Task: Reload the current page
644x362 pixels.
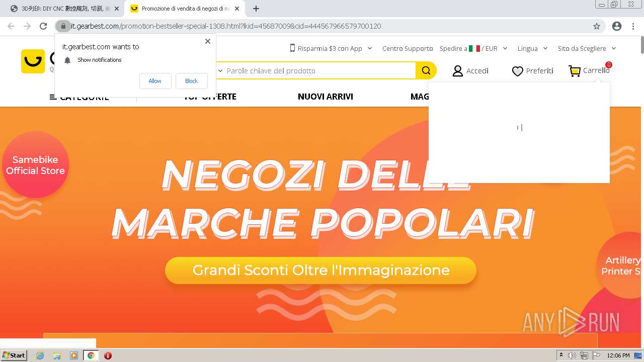Action: click(43, 26)
